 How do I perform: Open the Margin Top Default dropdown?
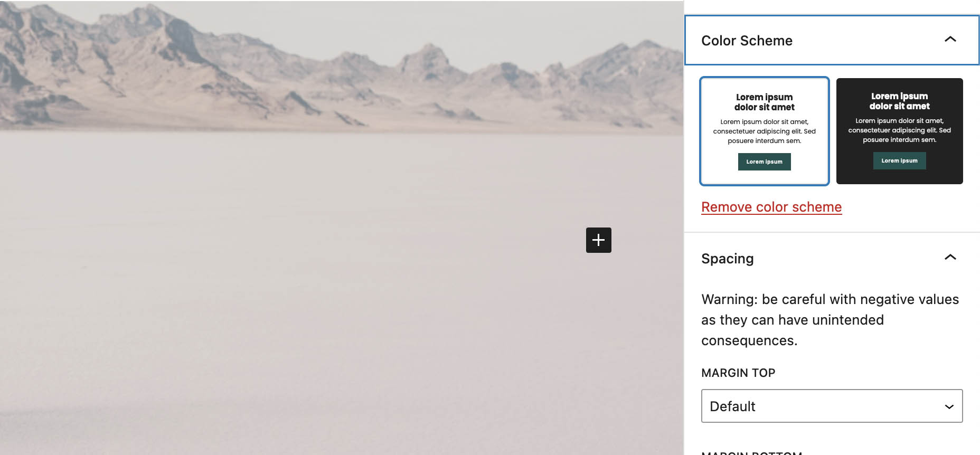coord(832,406)
